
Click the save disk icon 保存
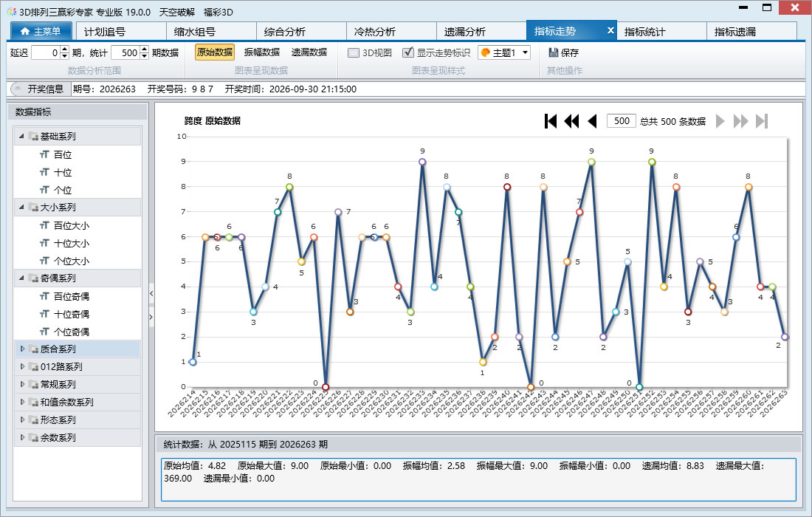click(x=553, y=52)
